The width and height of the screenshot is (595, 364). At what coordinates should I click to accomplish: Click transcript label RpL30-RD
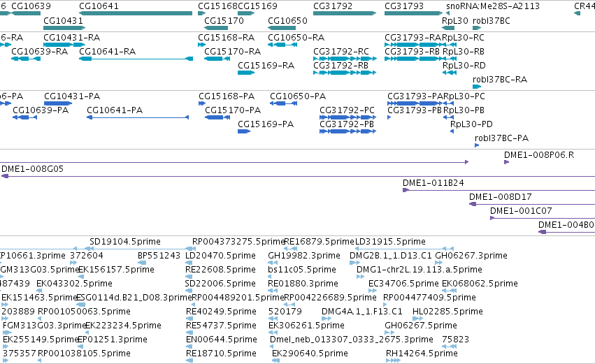(x=464, y=66)
